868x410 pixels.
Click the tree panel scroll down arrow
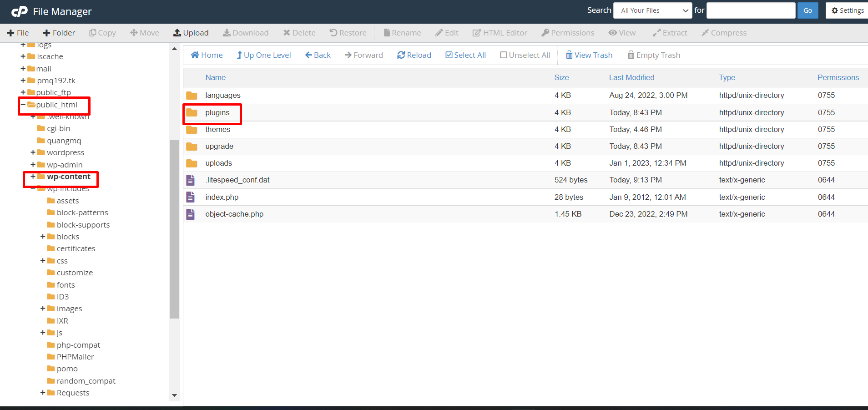(174, 395)
